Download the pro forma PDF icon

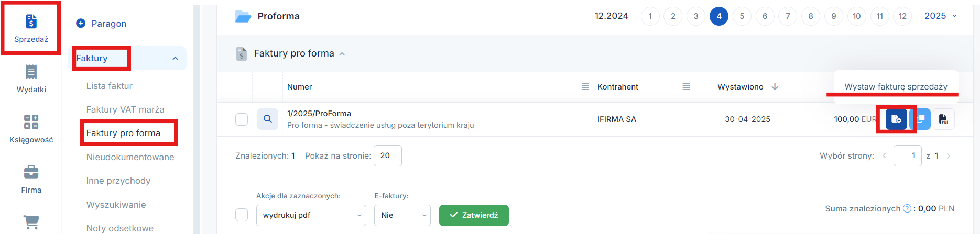(943, 119)
